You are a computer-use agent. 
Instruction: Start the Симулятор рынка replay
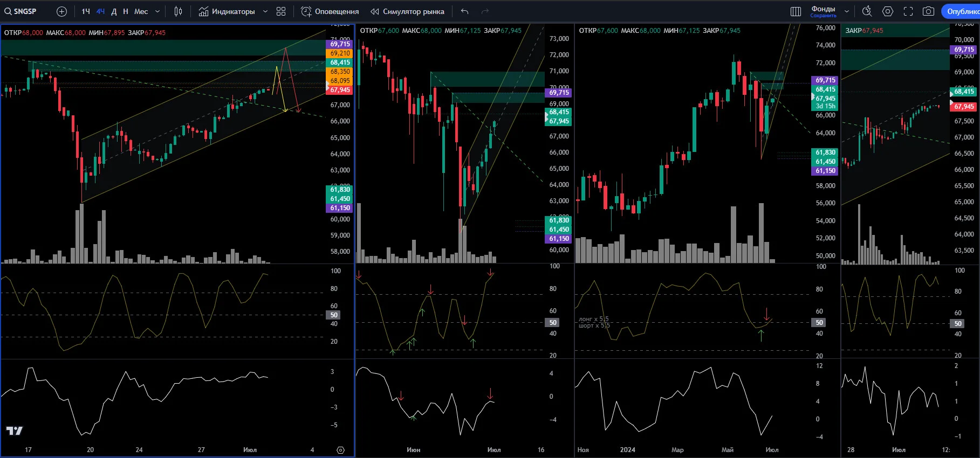[407, 11]
